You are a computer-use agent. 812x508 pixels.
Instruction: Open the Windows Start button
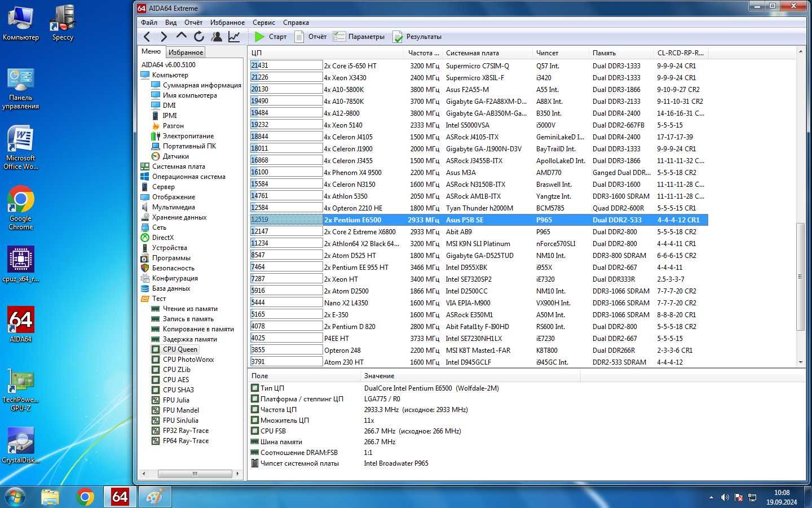coord(15,497)
